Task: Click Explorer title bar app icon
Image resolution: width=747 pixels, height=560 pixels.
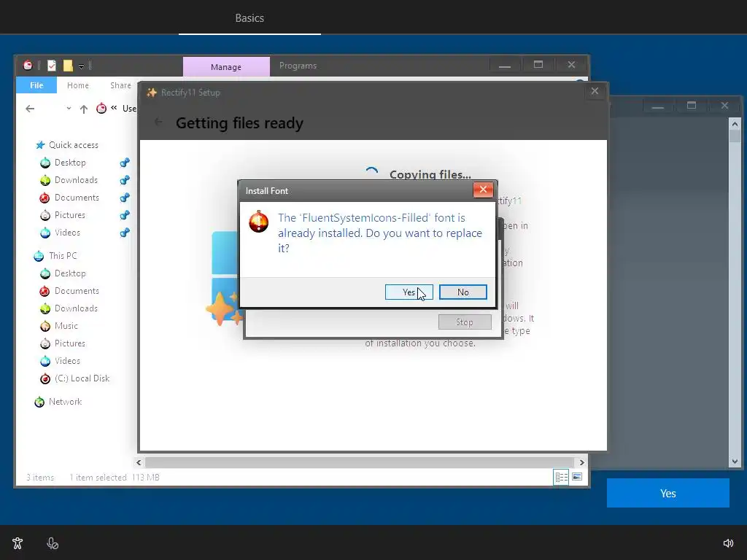Action: click(28, 65)
